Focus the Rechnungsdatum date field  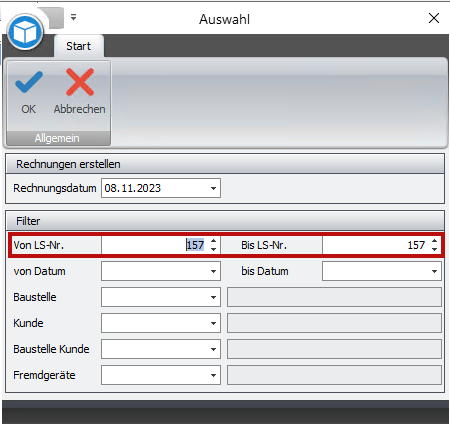[155, 188]
